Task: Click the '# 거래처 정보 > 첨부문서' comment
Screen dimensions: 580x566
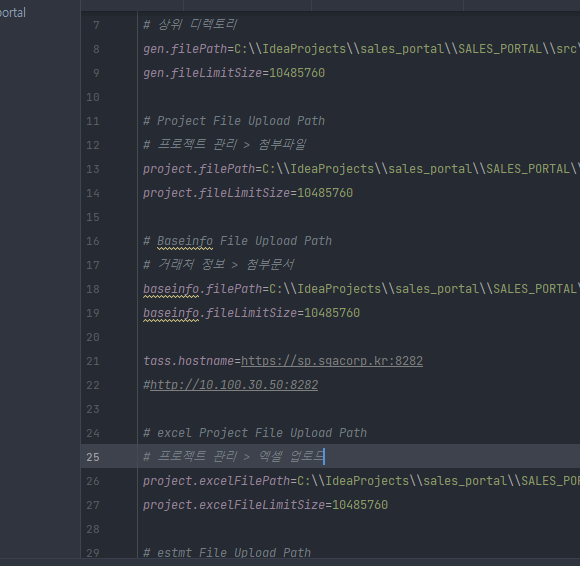Action: (219, 265)
